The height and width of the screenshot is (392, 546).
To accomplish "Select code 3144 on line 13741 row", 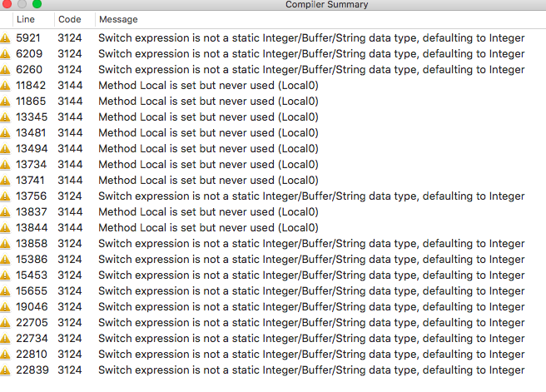I will point(70,181).
